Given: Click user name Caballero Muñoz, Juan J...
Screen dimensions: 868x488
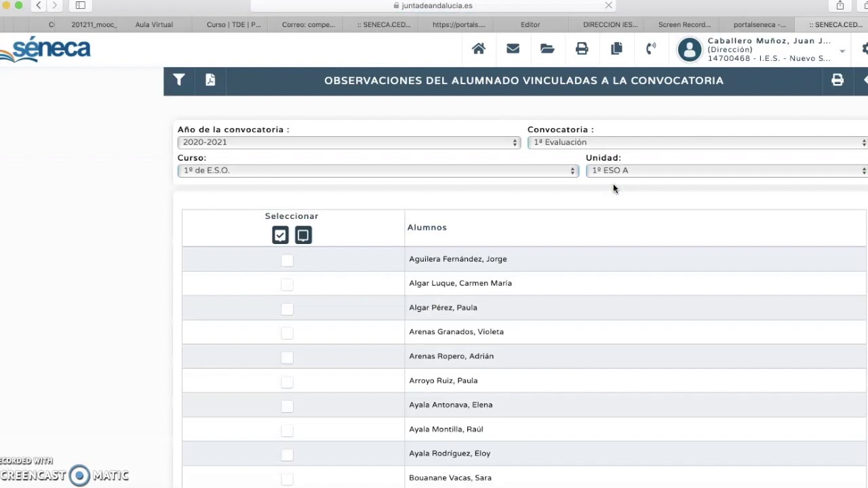Looking at the screenshot, I should coord(769,41).
